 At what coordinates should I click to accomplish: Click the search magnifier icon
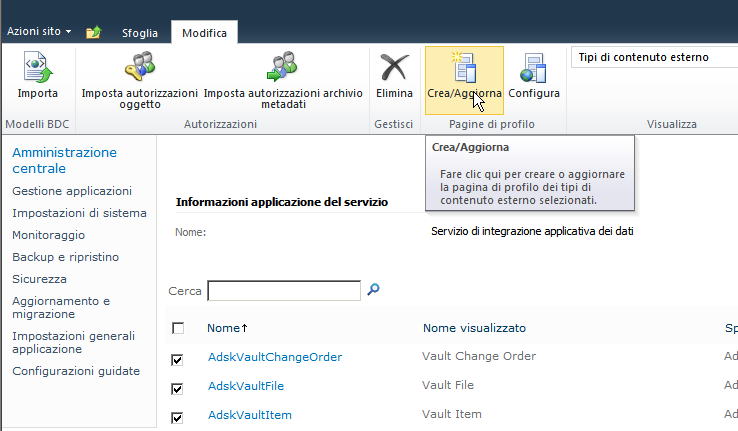[374, 290]
